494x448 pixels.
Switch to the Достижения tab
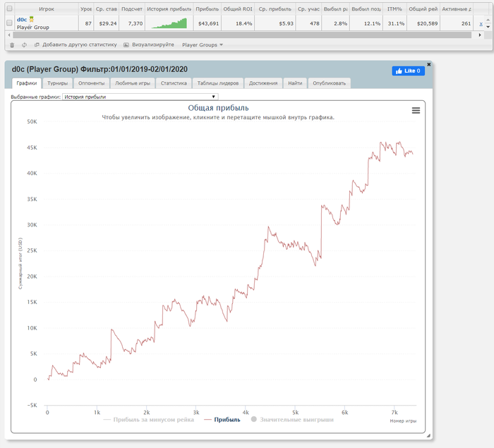point(263,83)
